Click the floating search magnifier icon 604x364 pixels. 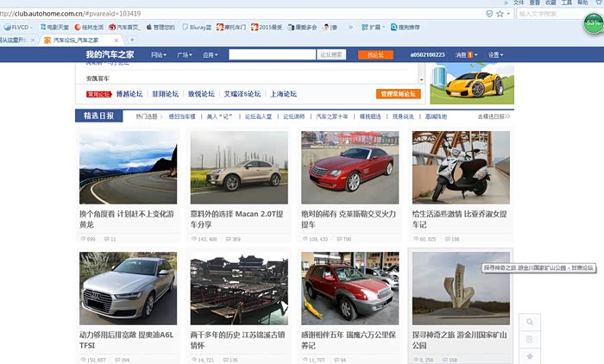click(x=530, y=322)
